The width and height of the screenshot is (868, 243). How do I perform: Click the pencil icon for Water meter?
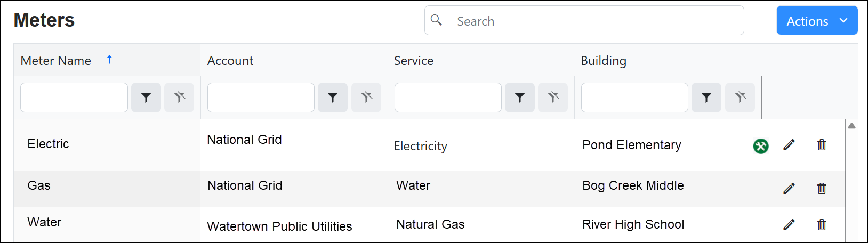pos(789,224)
